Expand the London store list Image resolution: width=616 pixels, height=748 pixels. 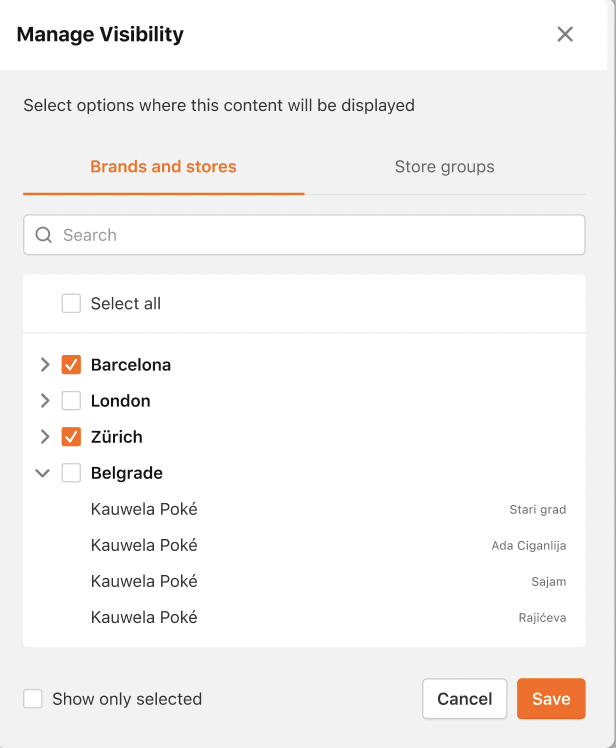click(45, 401)
